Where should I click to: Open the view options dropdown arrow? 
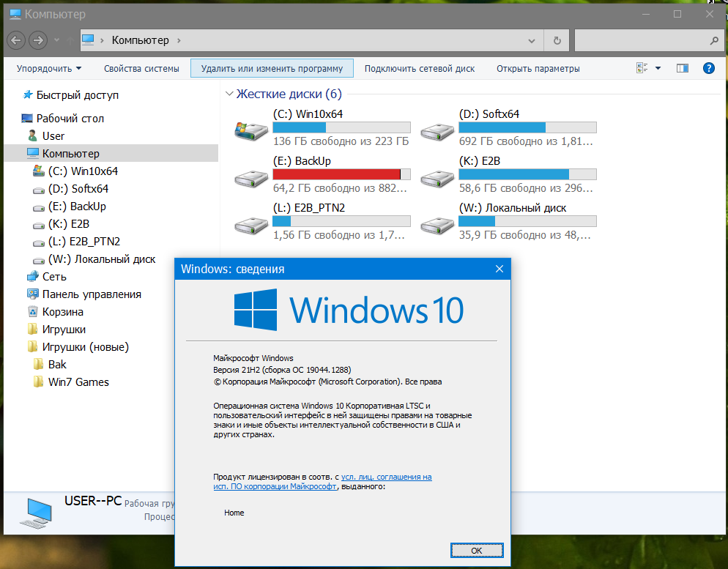pyautogui.click(x=658, y=68)
